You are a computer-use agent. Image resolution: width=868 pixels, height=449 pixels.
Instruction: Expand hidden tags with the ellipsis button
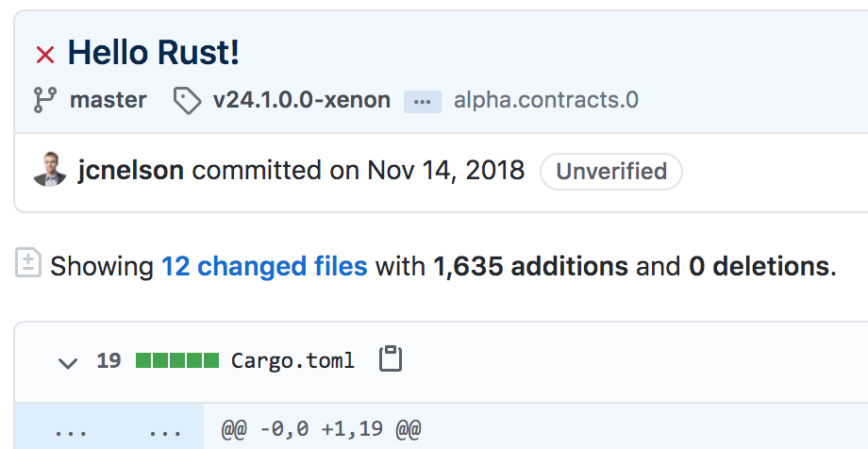click(423, 102)
